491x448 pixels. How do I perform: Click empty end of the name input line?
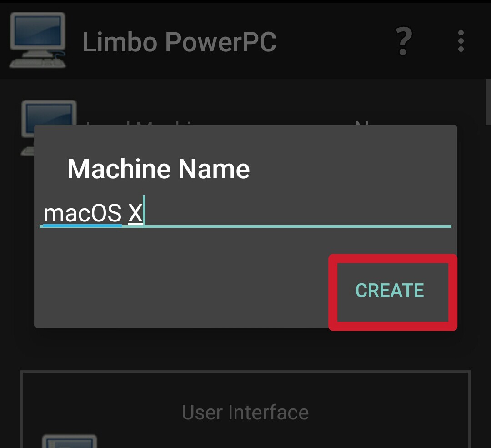[297, 213]
